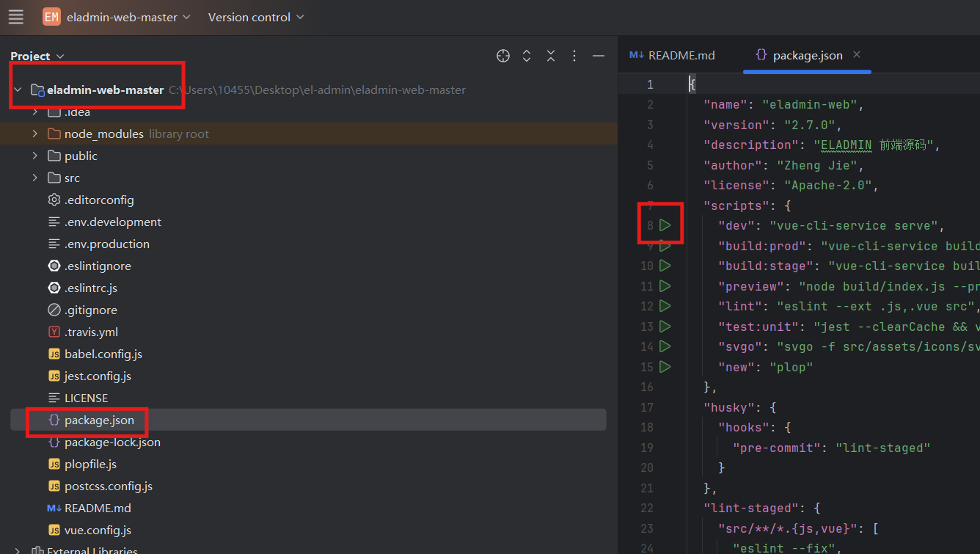Click line number 16 in gutter
Viewport: 980px width, 554px height.
[646, 387]
